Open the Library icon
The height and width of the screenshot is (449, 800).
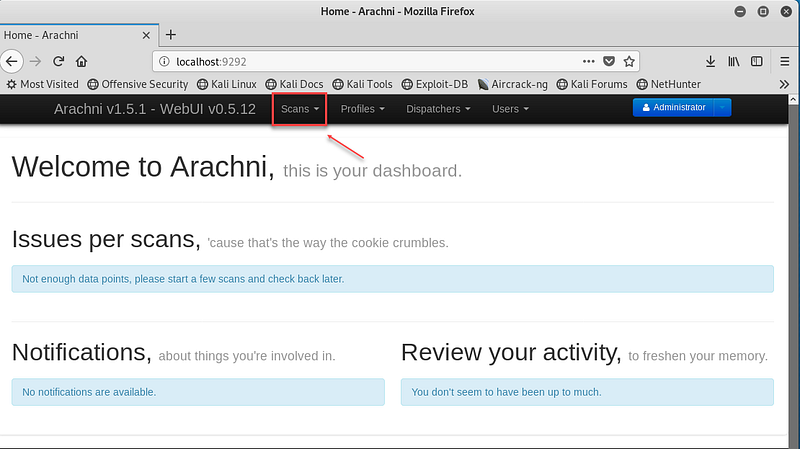click(734, 62)
